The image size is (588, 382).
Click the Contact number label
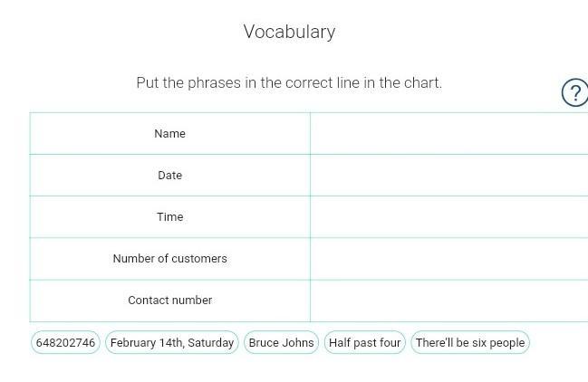[x=169, y=300]
